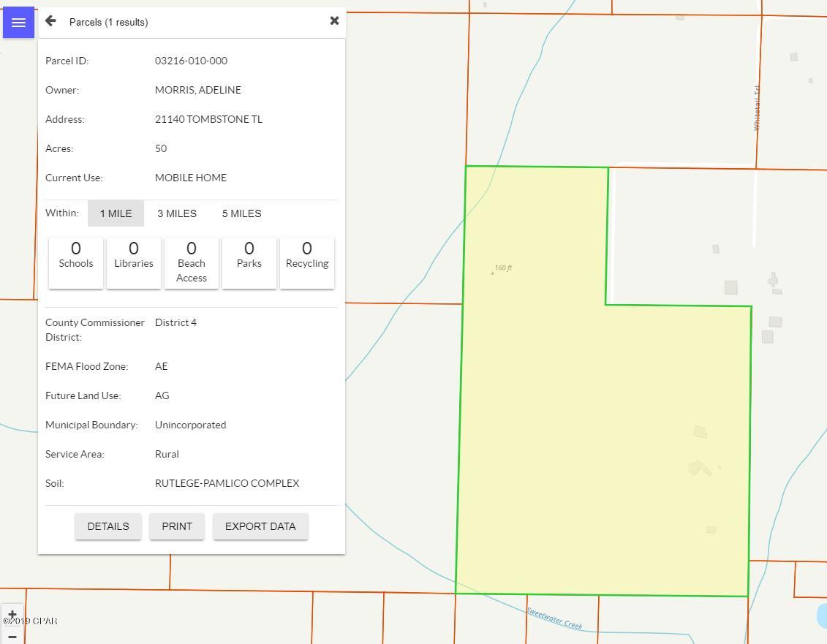This screenshot has height=644, width=827.
Task: Enable the 1 MILE radius filter
Action: [x=115, y=213]
